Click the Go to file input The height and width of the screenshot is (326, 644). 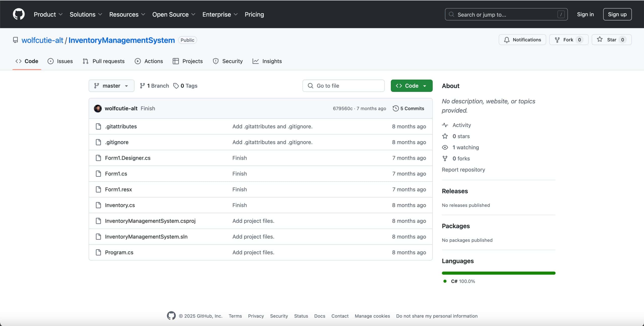[343, 86]
